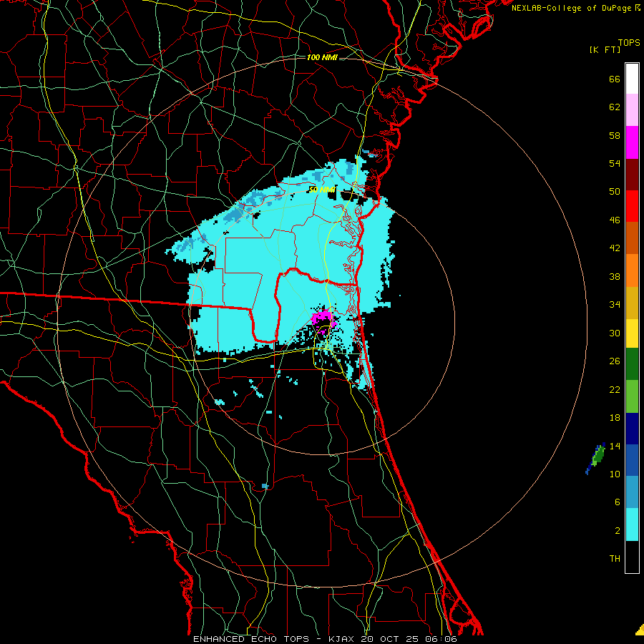Click the cyan legend swatch near label 2
This screenshot has width=644, height=644.
(x=632, y=525)
